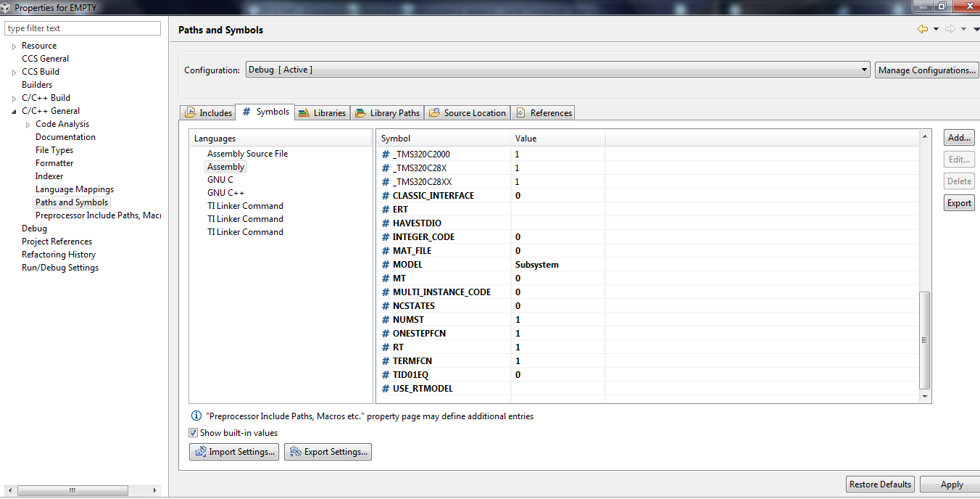Click the hash icon of MAT_FILE row

pos(386,251)
